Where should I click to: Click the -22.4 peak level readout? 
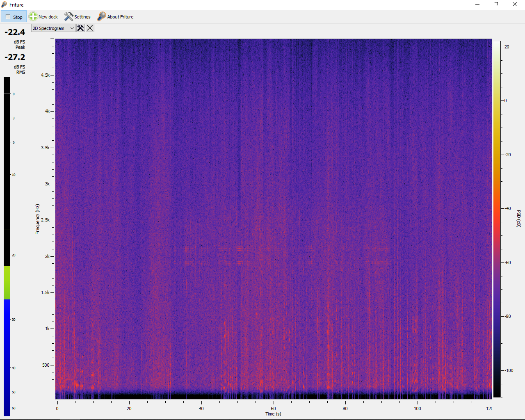coord(15,32)
